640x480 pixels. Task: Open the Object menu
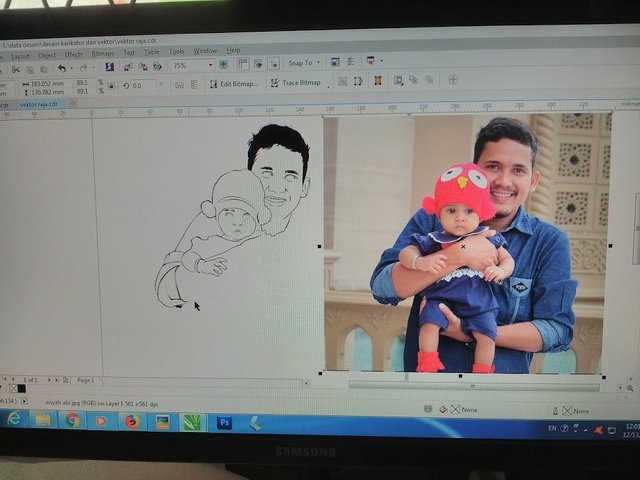[47, 55]
